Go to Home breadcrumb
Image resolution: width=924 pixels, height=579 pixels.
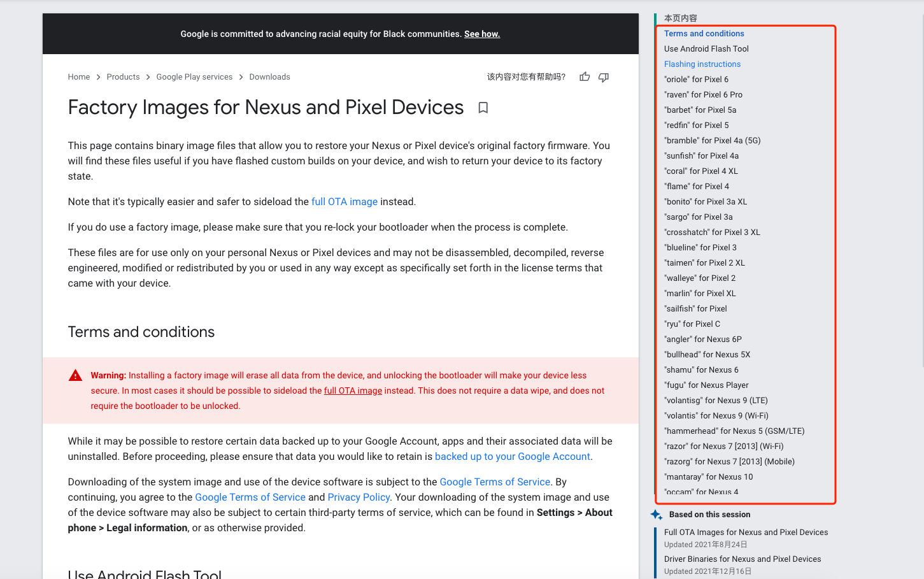coord(79,77)
